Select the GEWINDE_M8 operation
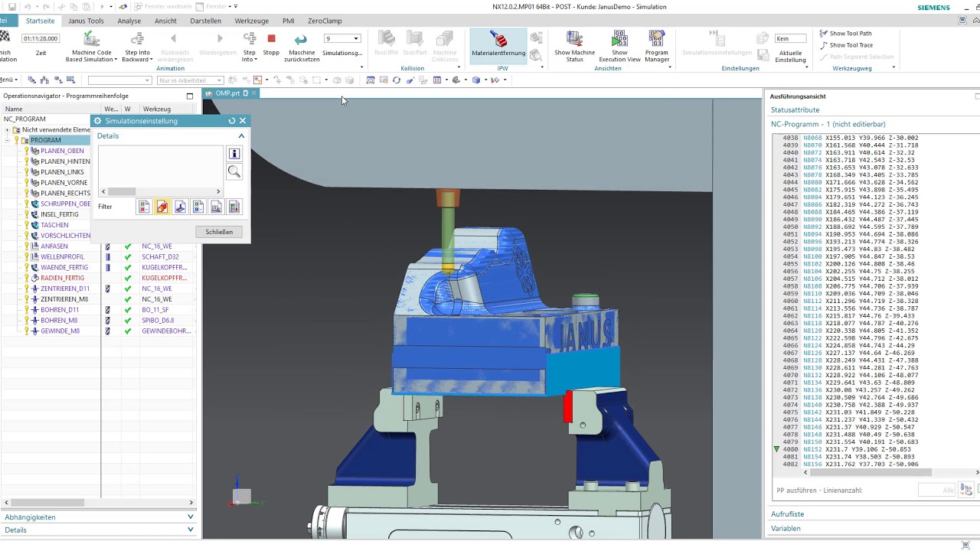The width and height of the screenshot is (980, 551). click(x=60, y=331)
